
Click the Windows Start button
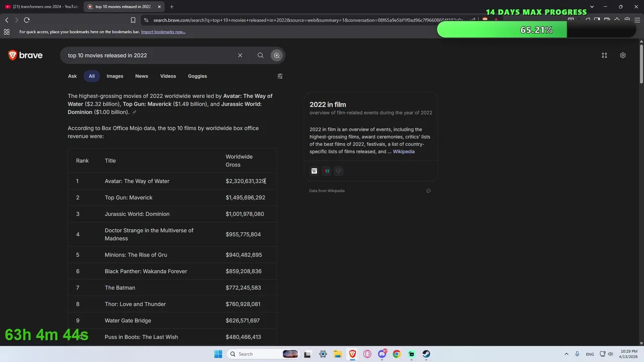pos(218,354)
